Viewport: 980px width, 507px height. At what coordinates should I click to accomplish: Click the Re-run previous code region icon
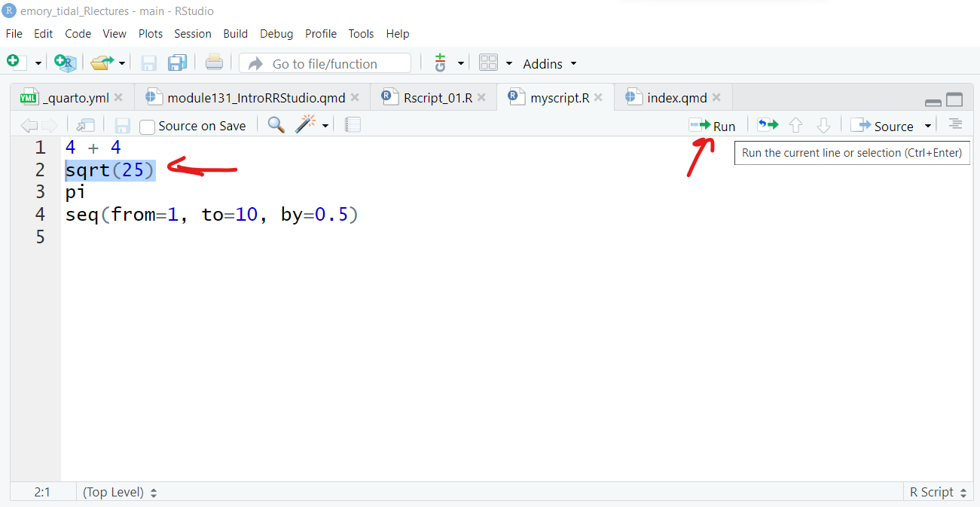pyautogui.click(x=768, y=125)
